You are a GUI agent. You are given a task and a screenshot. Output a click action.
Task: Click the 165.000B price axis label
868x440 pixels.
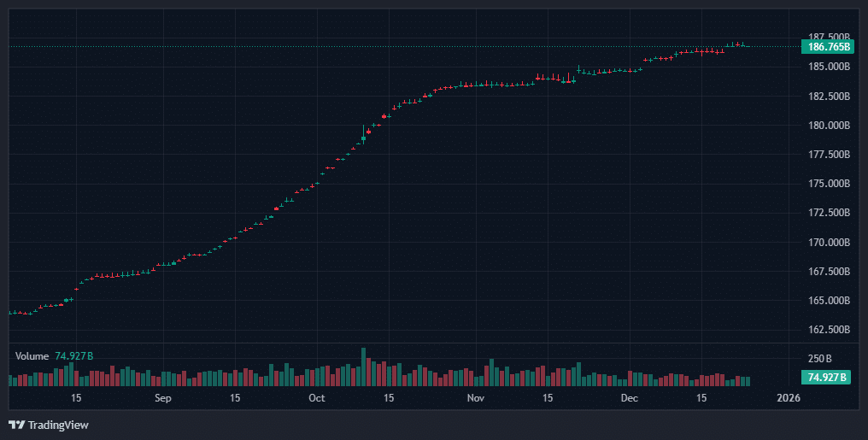tap(828, 301)
